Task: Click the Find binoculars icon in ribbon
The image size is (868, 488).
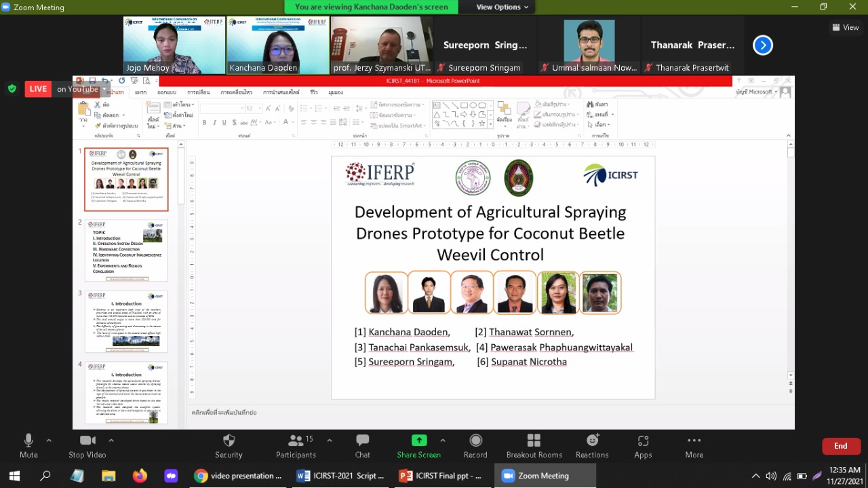Action: pos(591,105)
